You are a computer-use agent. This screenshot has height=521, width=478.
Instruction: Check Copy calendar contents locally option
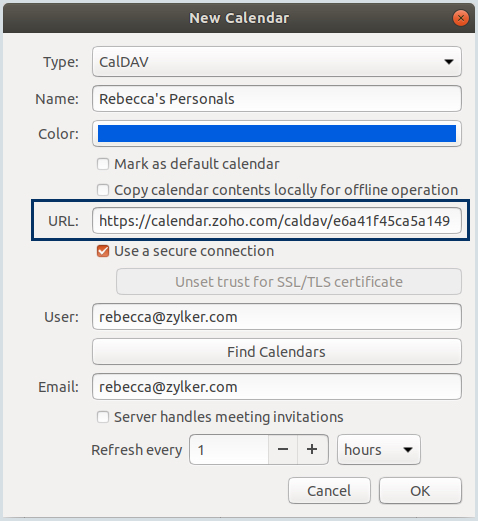click(103, 190)
